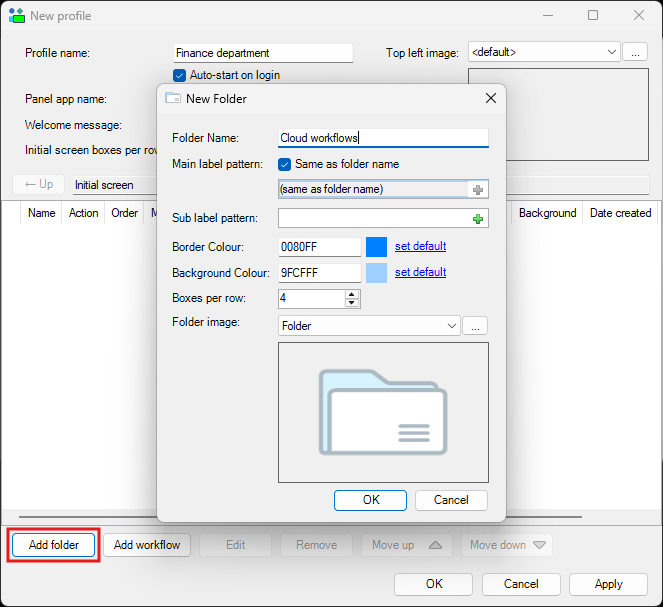Sort by the Date created column header

(620, 213)
